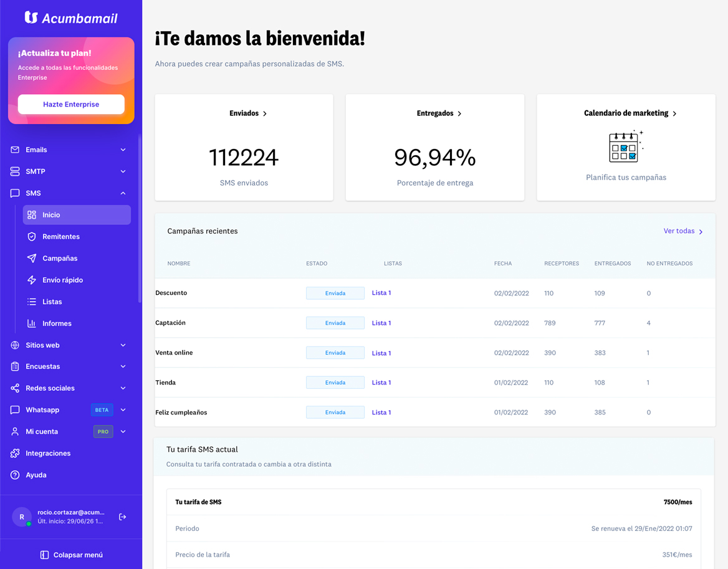
Task: Click the Redes sociales share icon
Action: [15, 388]
